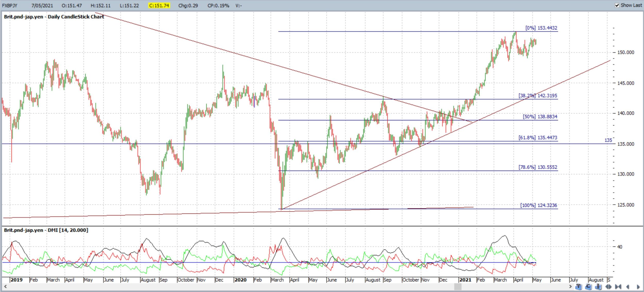This screenshot has height=292, width=644.
Task: Click the 130.000 price axis label
Action: click(x=626, y=174)
